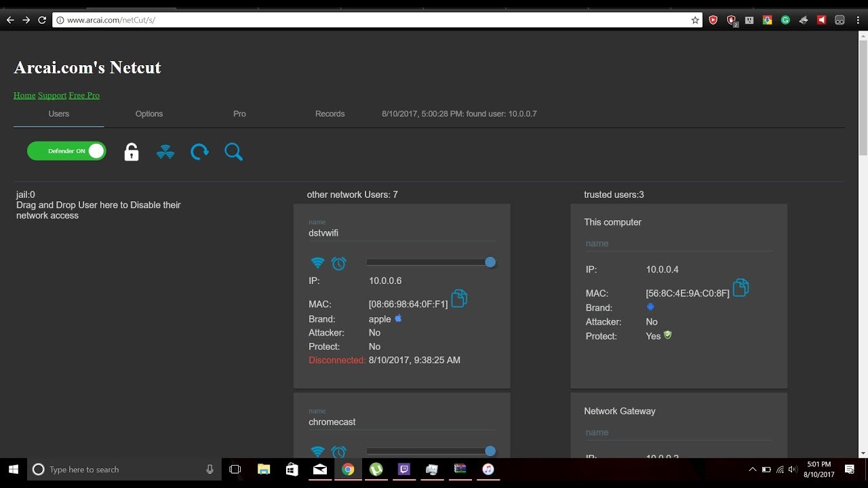The image size is (868, 488).
Task: Switch to the Options tab
Action: coord(149,114)
